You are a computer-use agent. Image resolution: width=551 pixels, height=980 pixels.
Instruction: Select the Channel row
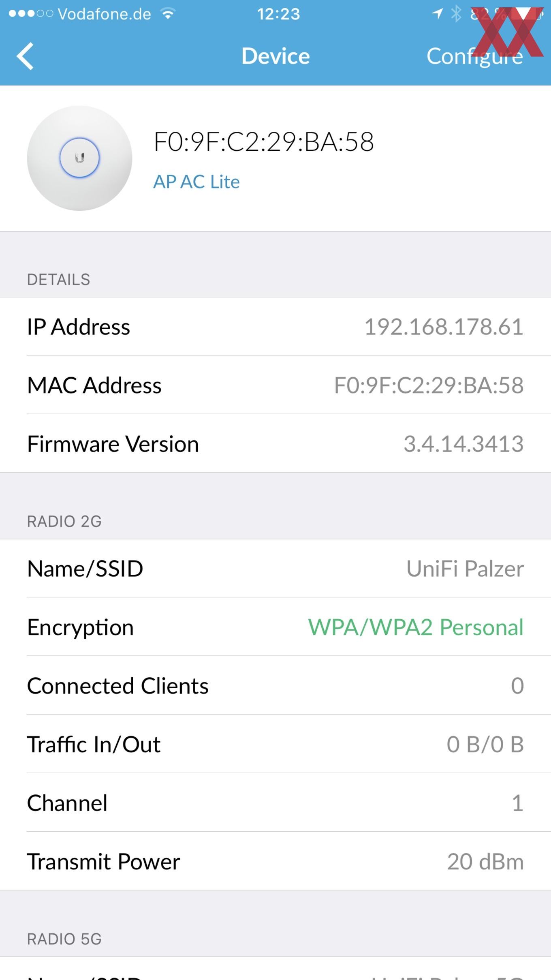coord(275,802)
